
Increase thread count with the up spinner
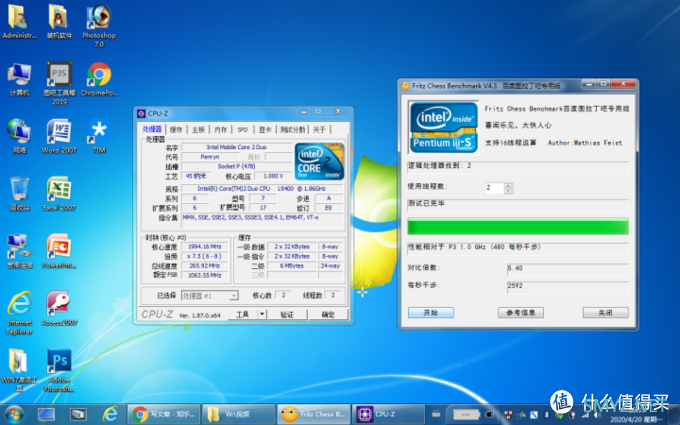pos(509,185)
